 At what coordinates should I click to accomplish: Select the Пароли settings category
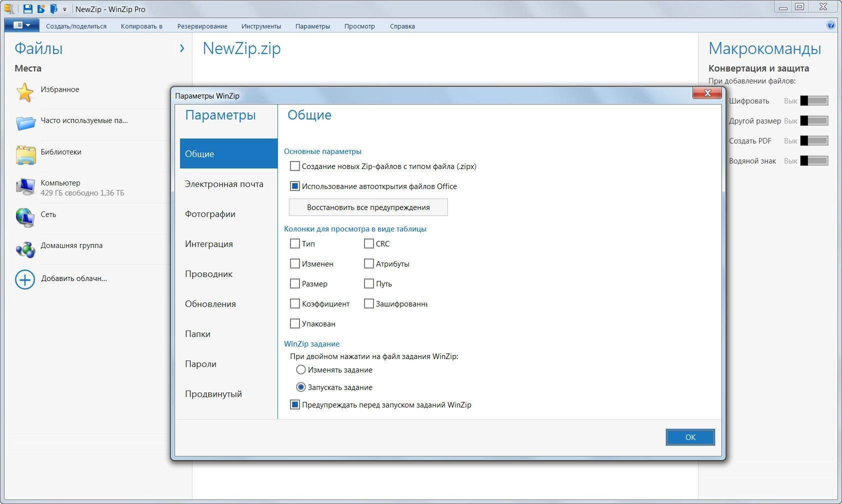228,363
